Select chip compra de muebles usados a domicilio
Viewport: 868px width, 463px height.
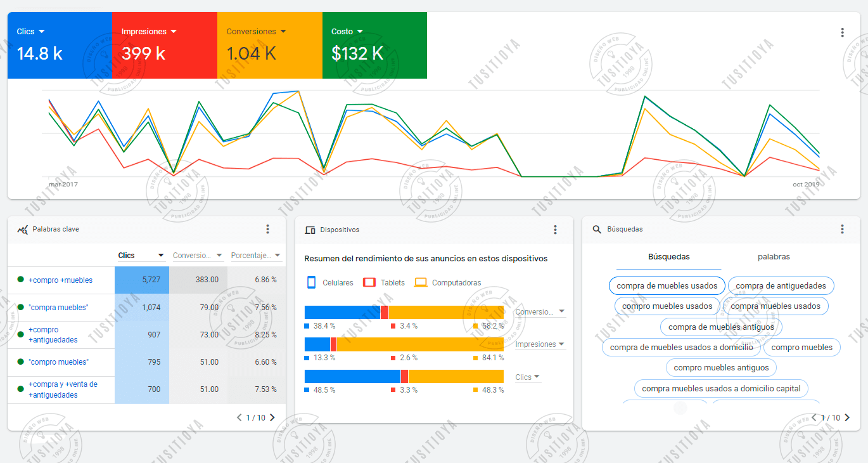pos(682,347)
